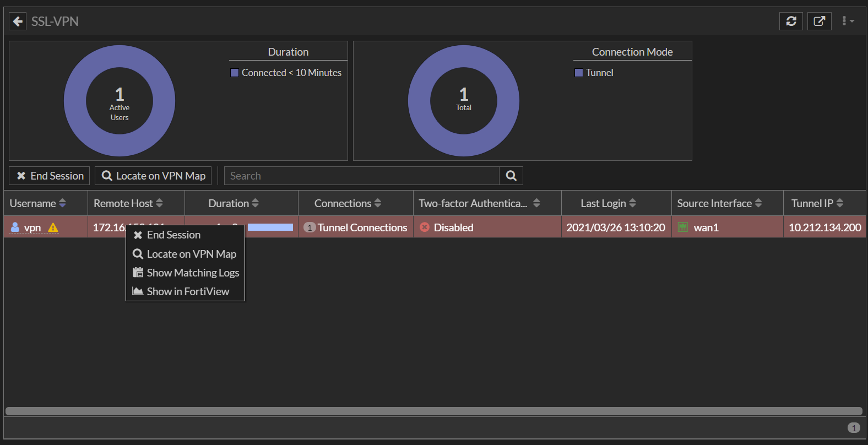Image resolution: width=868 pixels, height=445 pixels.
Task: Click the Connection Mode chart title
Action: pyautogui.click(x=632, y=52)
